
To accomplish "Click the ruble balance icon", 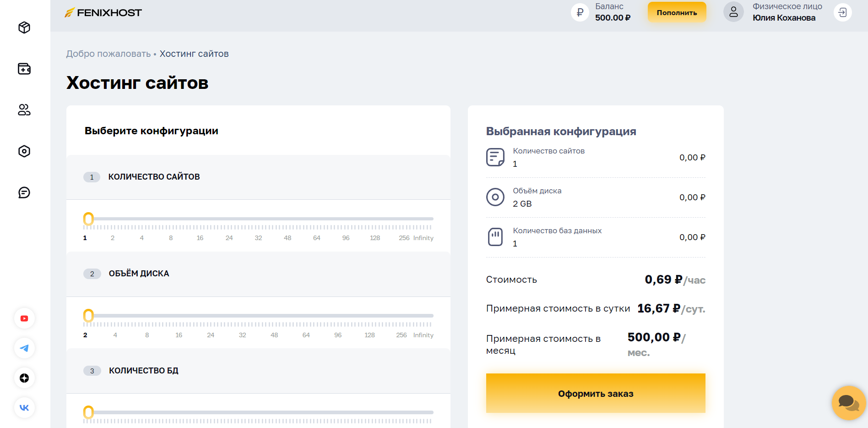I will click(x=580, y=12).
